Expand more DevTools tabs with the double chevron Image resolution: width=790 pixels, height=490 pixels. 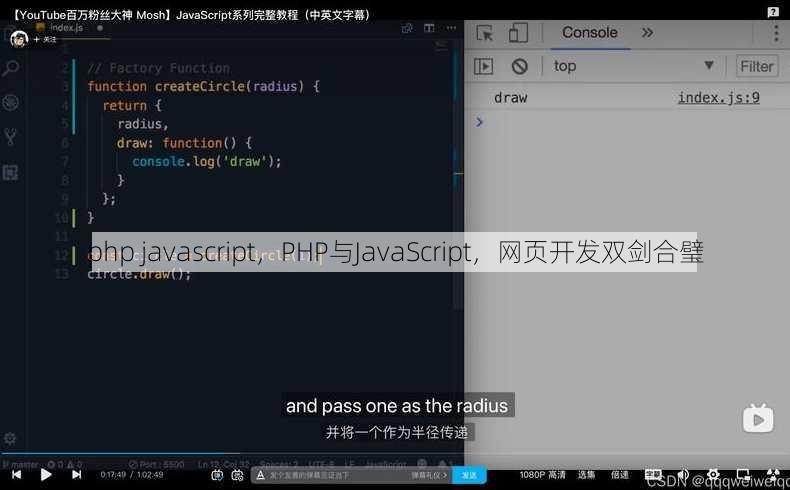647,33
